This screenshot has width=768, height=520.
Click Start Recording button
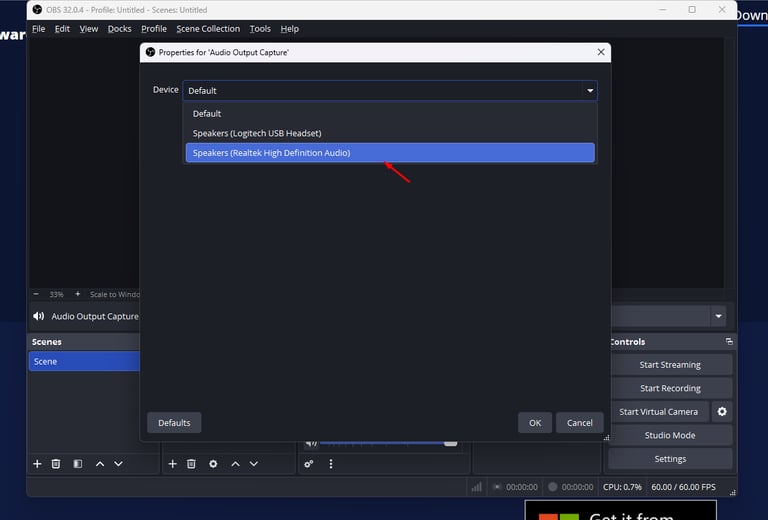pyautogui.click(x=670, y=388)
